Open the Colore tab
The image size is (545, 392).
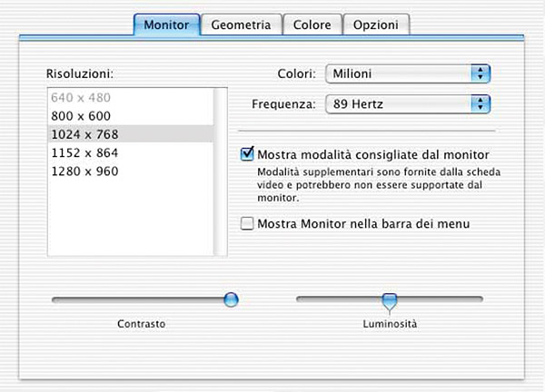312,24
